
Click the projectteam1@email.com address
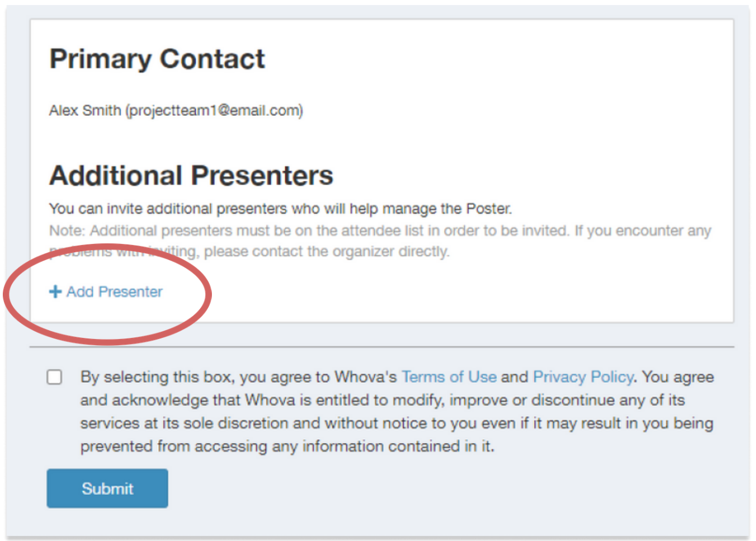[x=215, y=111]
